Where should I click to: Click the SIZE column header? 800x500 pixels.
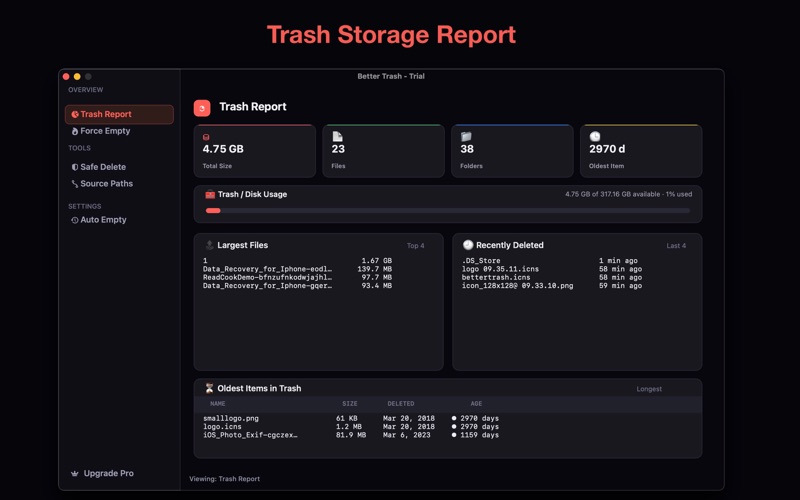pos(349,404)
